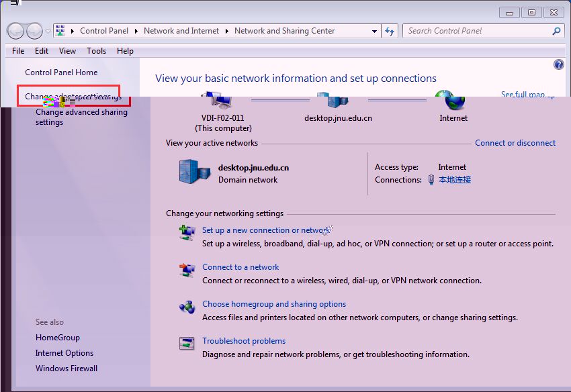Click the refresh button beside address bar
The height and width of the screenshot is (392, 571).
click(x=390, y=31)
